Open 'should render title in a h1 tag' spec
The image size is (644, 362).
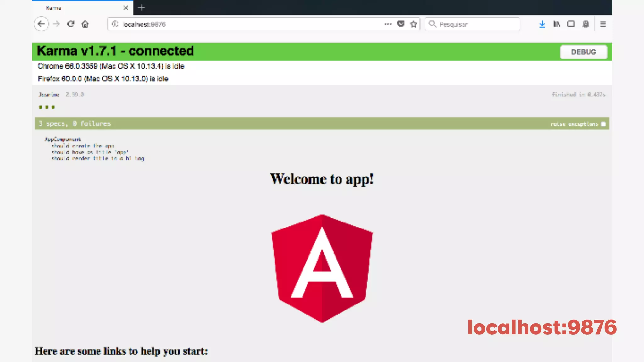click(98, 158)
